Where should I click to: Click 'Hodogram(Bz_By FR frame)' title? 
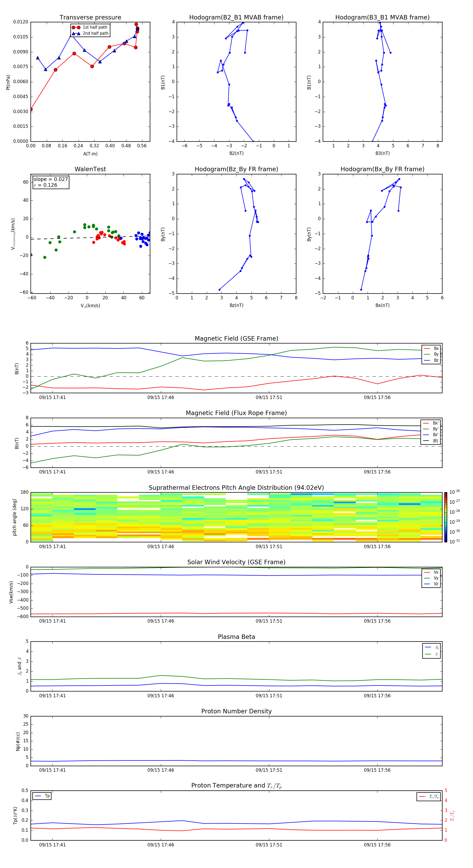pyautogui.click(x=236, y=169)
